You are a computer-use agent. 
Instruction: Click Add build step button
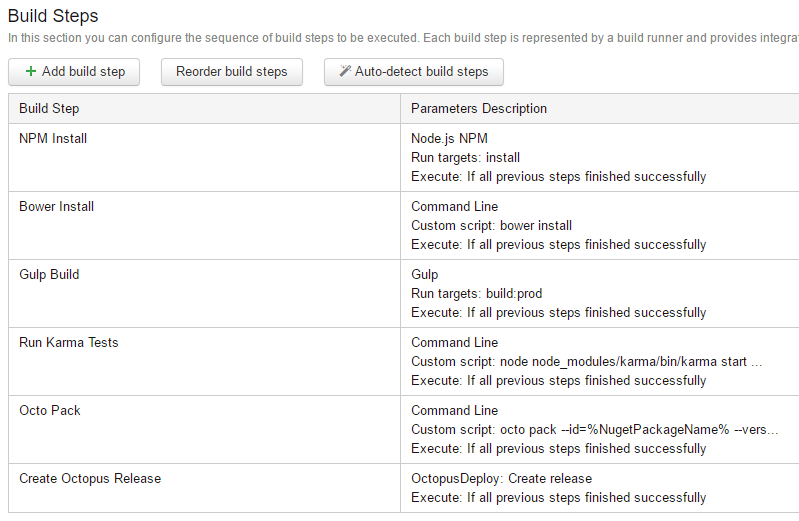point(74,72)
